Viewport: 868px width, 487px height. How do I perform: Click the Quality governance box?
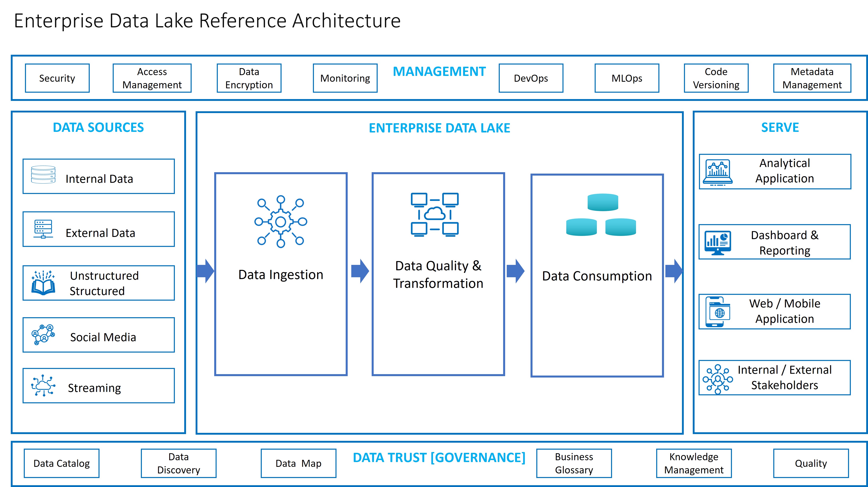[811, 463]
